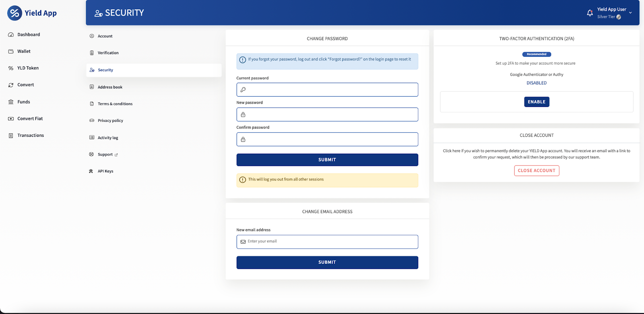Click the Recommended badge
The width and height of the screenshot is (644, 314).
pyautogui.click(x=537, y=54)
